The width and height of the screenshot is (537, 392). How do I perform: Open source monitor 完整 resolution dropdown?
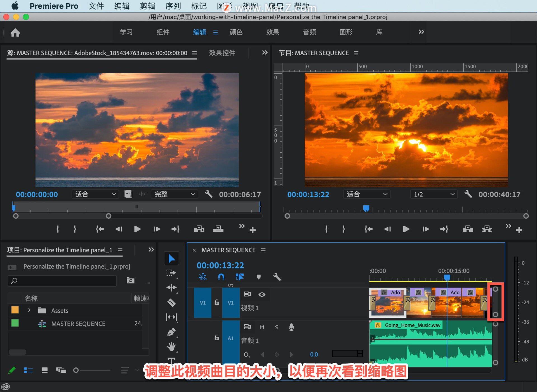pos(174,194)
